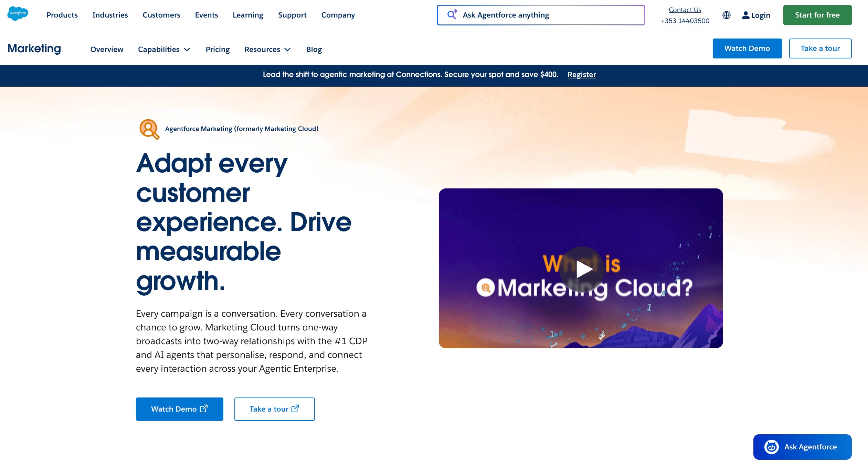
Task: Click the external link icon on Watch Demo
Action: pos(204,408)
